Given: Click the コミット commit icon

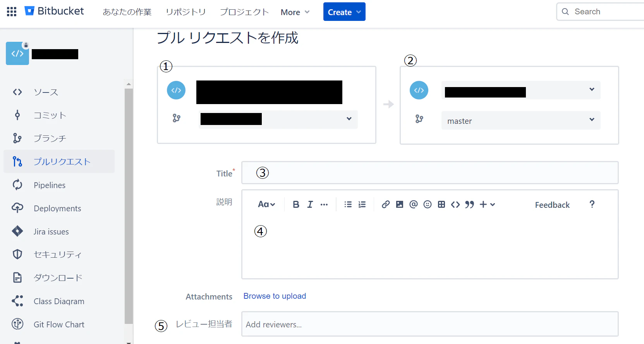Looking at the screenshot, I should 17,115.
